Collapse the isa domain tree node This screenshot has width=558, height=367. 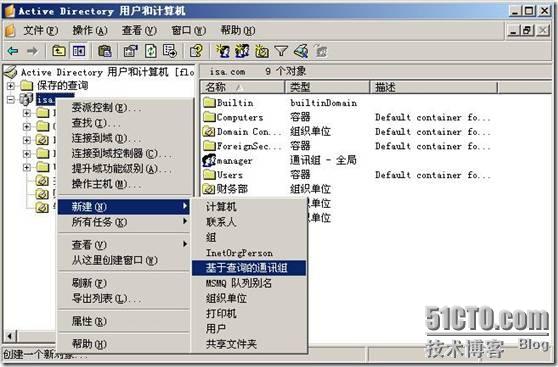click(11, 99)
